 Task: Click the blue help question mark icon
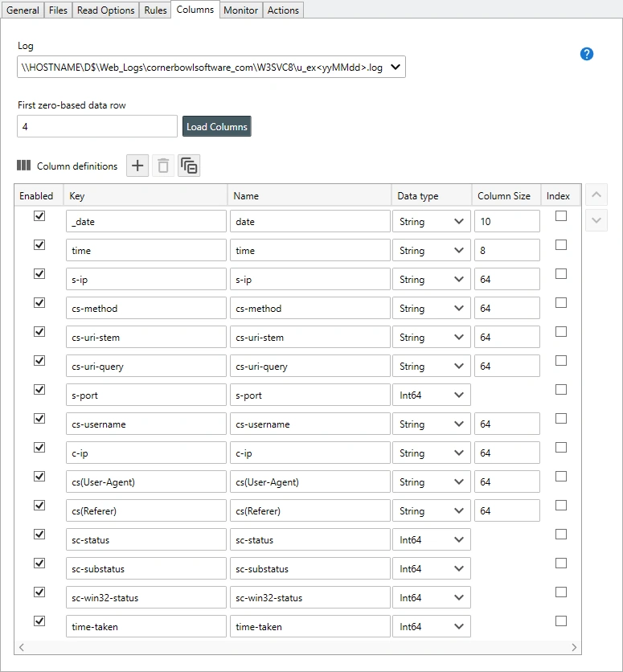587,54
